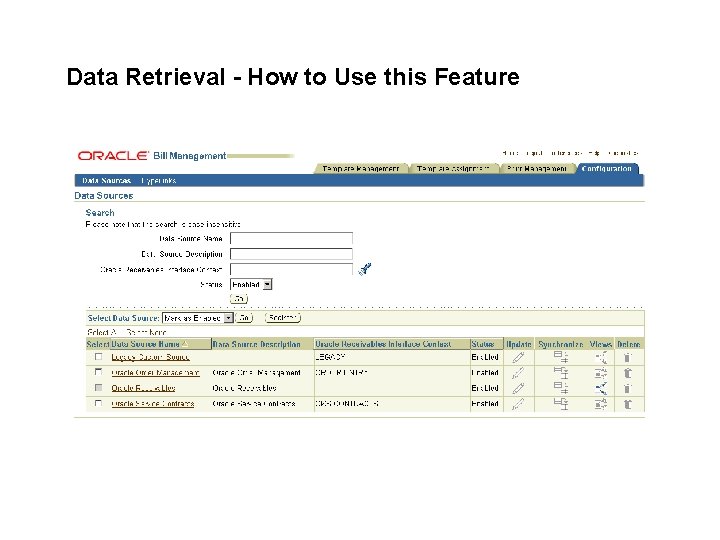Image resolution: width=720 pixels, height=540 pixels.
Task: Click the Select All link
Action: click(x=102, y=332)
